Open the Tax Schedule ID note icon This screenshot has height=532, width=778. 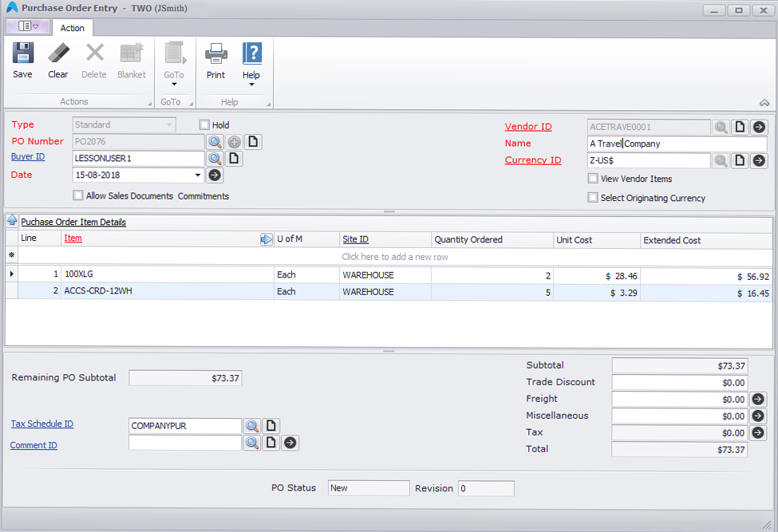pyautogui.click(x=271, y=426)
